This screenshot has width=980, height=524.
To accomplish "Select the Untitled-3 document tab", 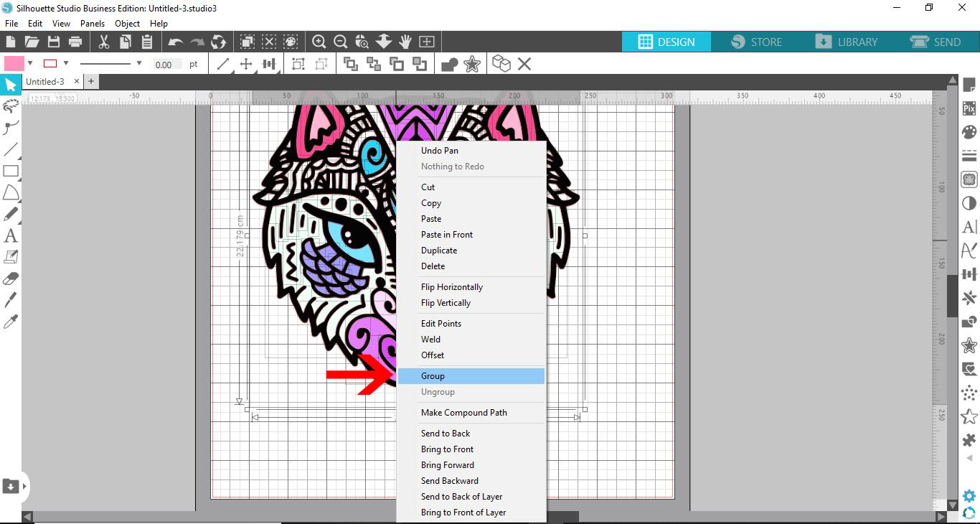I will pyautogui.click(x=45, y=82).
